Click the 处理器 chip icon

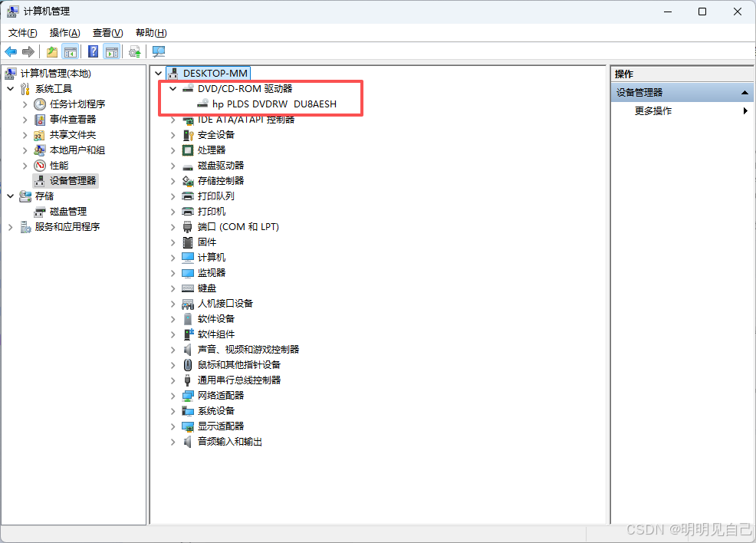pos(188,150)
